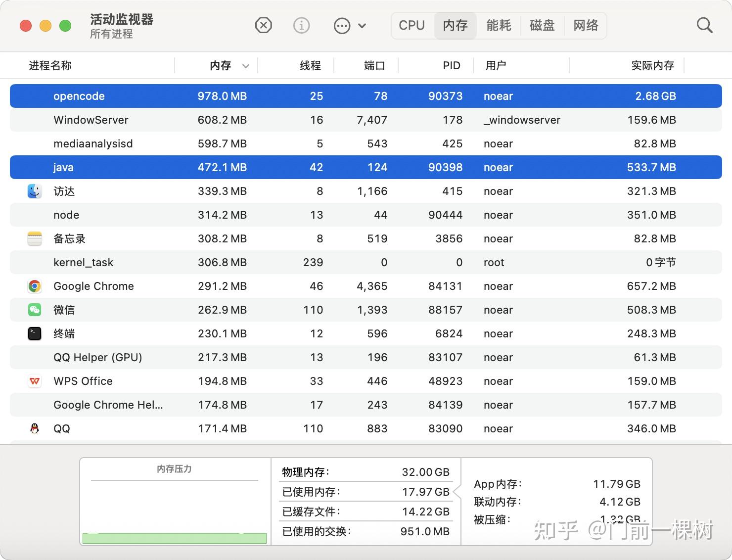This screenshot has width=732, height=560.
Task: Click the WPS Office icon
Action: coord(35,381)
